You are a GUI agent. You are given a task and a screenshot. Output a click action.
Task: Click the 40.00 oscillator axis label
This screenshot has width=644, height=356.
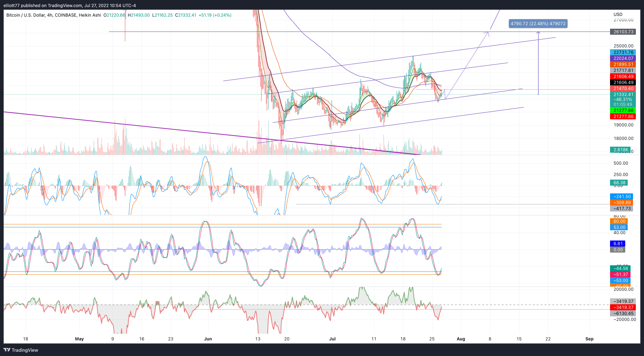(619, 233)
